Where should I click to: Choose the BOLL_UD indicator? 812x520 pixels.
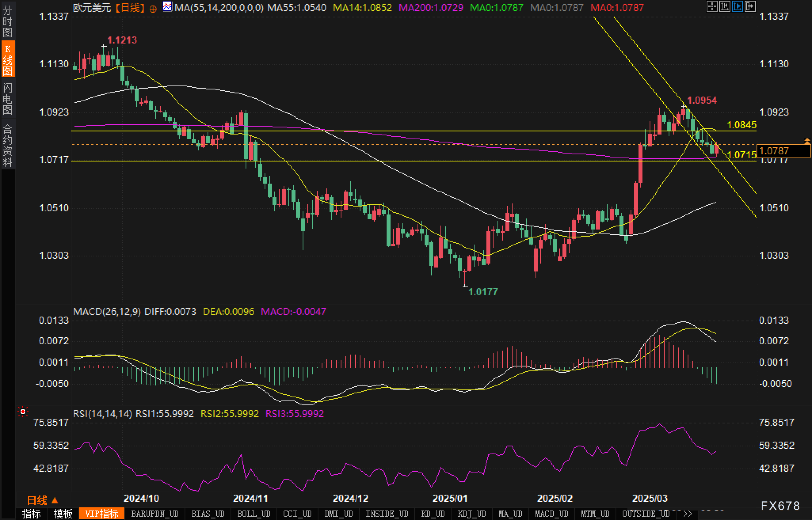pyautogui.click(x=254, y=514)
